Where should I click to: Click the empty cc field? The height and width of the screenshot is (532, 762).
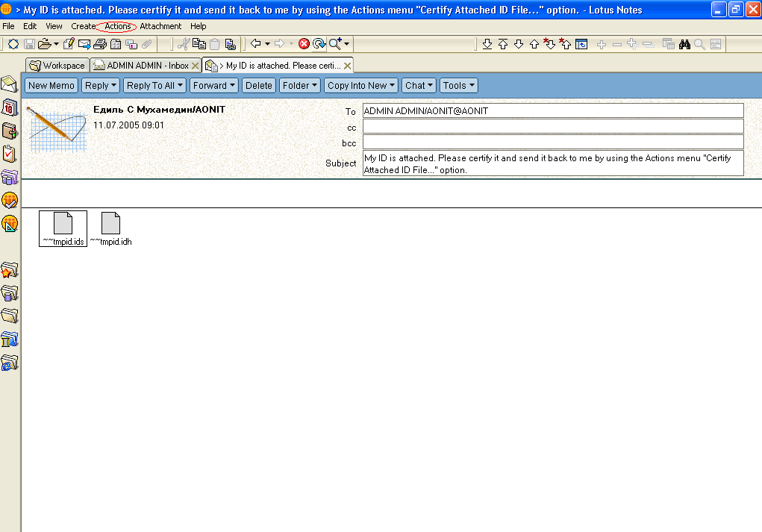[553, 126]
